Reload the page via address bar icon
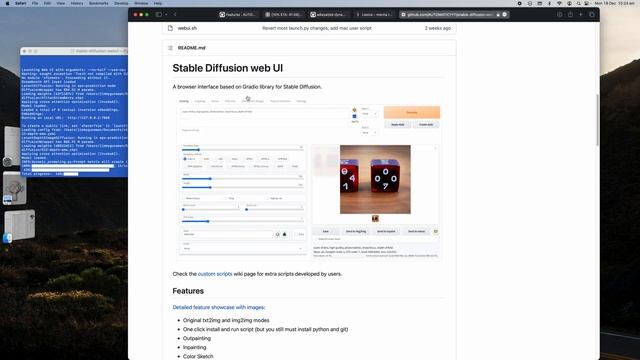 pyautogui.click(x=504, y=14)
